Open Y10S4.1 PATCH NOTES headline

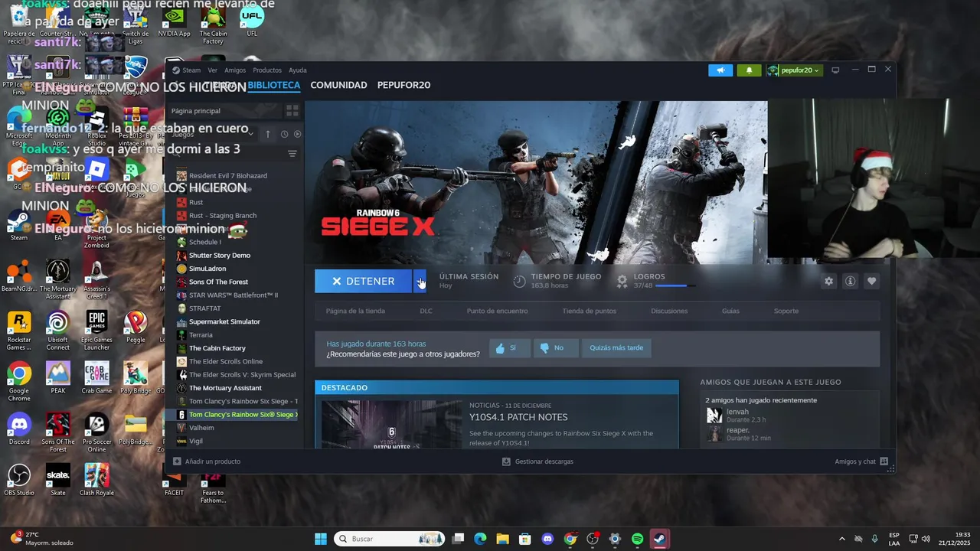click(x=518, y=417)
